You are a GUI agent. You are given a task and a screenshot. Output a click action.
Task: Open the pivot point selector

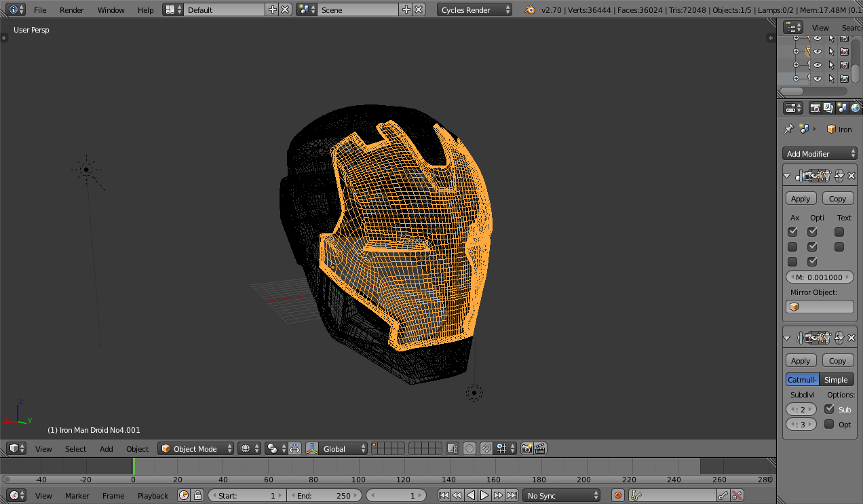pos(276,448)
